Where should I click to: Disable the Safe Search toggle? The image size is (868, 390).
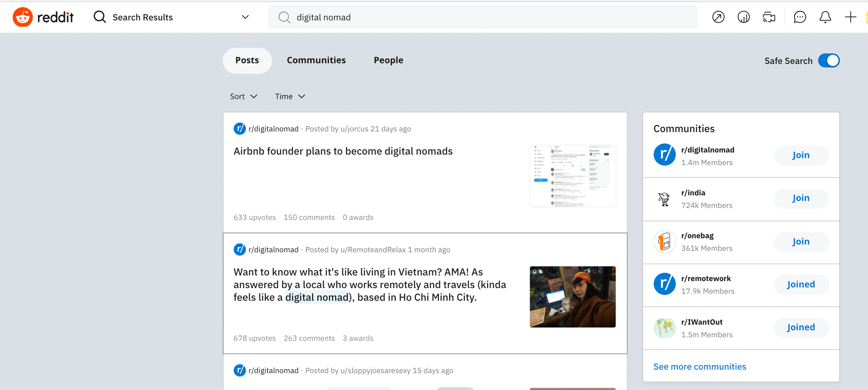[828, 60]
